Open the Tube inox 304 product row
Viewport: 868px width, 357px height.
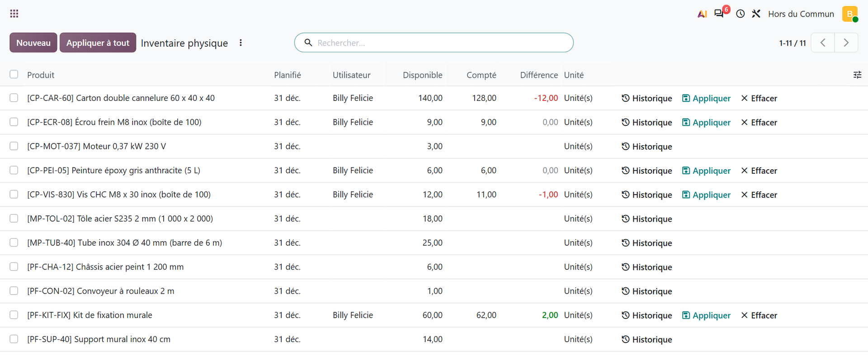(434, 243)
